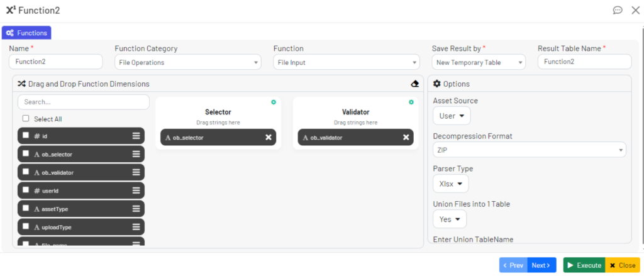Viewport: 644px width, 276px height.
Task: Click the dimension Search field
Action: [84, 102]
